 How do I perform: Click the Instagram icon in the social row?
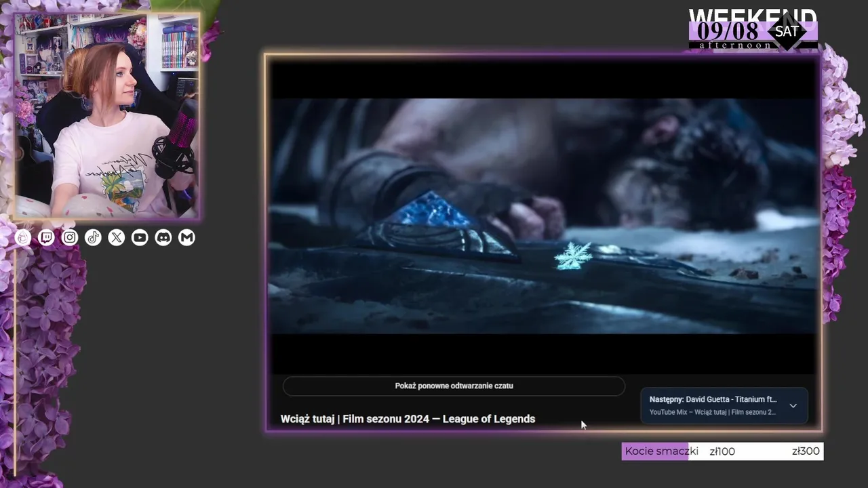point(70,237)
